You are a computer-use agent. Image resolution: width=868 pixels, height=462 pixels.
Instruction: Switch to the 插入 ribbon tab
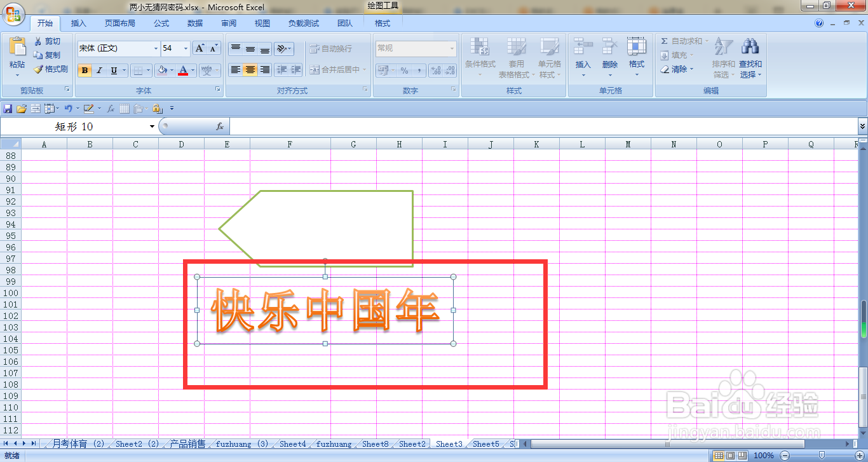tap(78, 23)
